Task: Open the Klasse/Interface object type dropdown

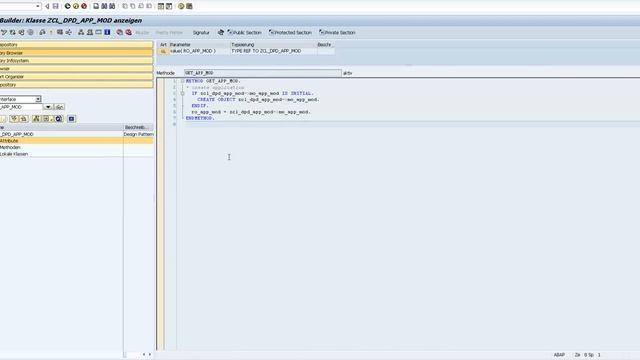Action: point(38,99)
